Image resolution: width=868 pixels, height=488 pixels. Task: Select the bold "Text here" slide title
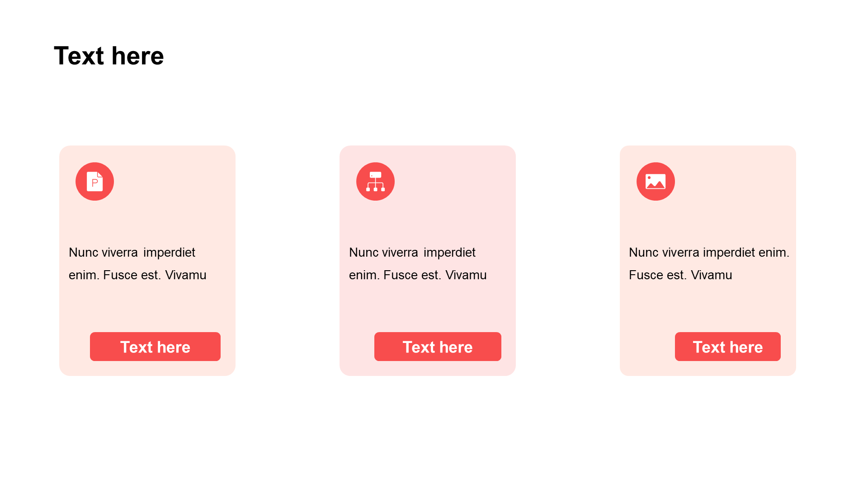point(109,56)
